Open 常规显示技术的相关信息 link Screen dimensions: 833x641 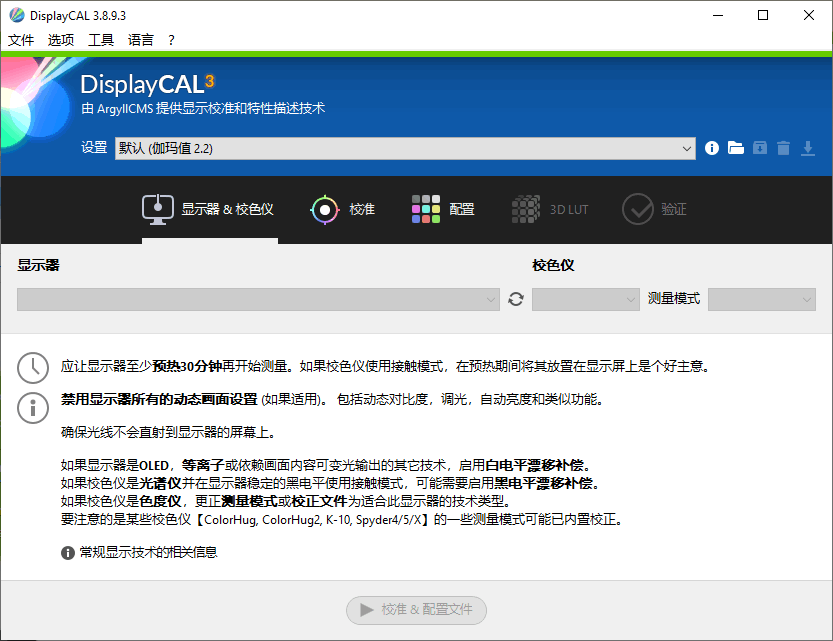pyautogui.click(x=148, y=553)
